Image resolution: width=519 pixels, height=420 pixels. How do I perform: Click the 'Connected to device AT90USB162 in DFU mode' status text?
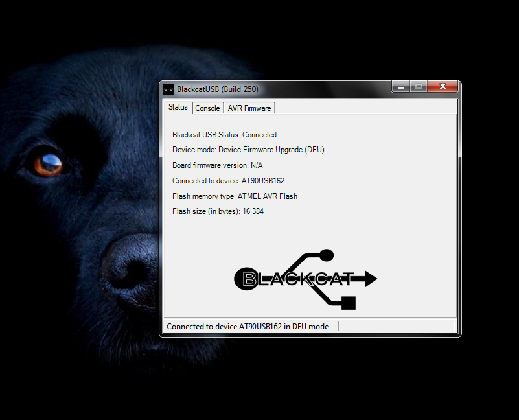[248, 327]
